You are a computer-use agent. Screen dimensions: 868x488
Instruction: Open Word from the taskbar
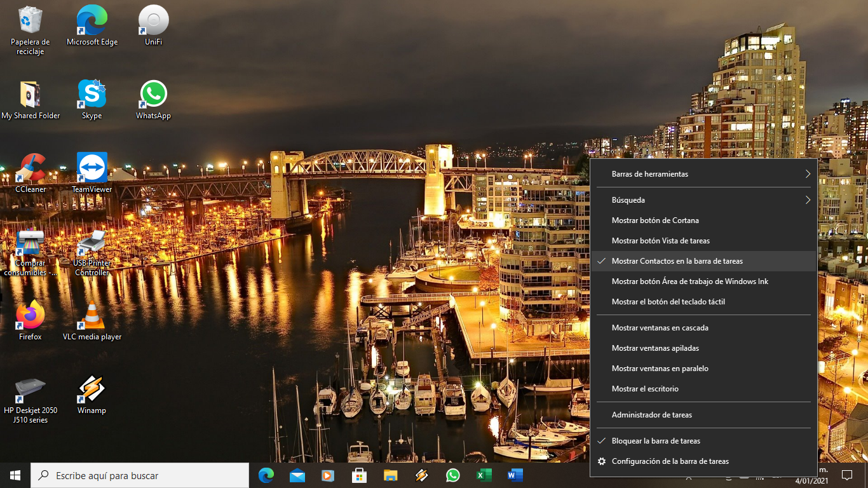[x=515, y=475]
